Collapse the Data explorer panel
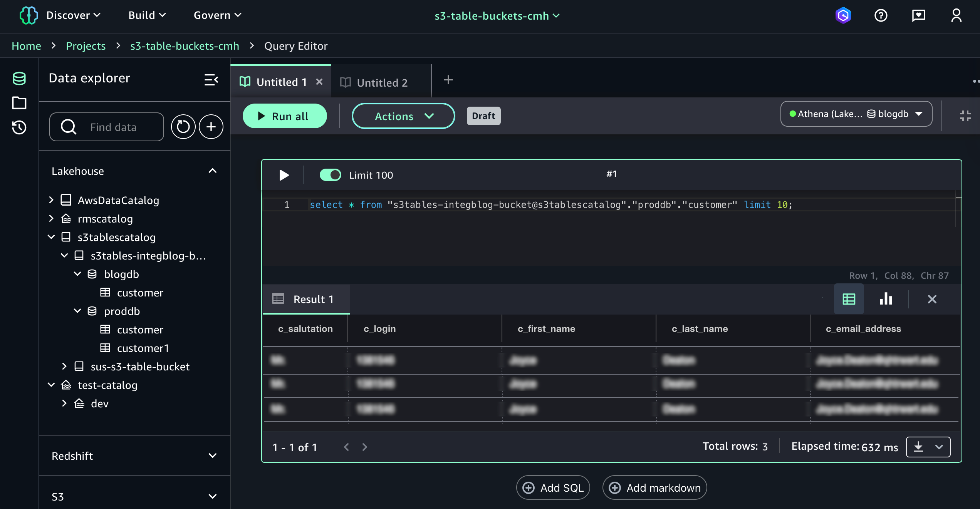Image resolution: width=980 pixels, height=509 pixels. [x=211, y=80]
